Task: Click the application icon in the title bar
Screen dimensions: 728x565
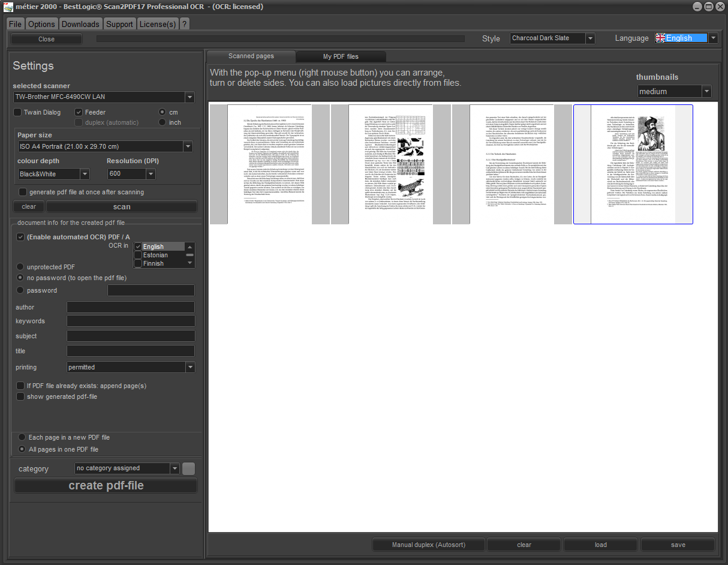Action: (7, 6)
